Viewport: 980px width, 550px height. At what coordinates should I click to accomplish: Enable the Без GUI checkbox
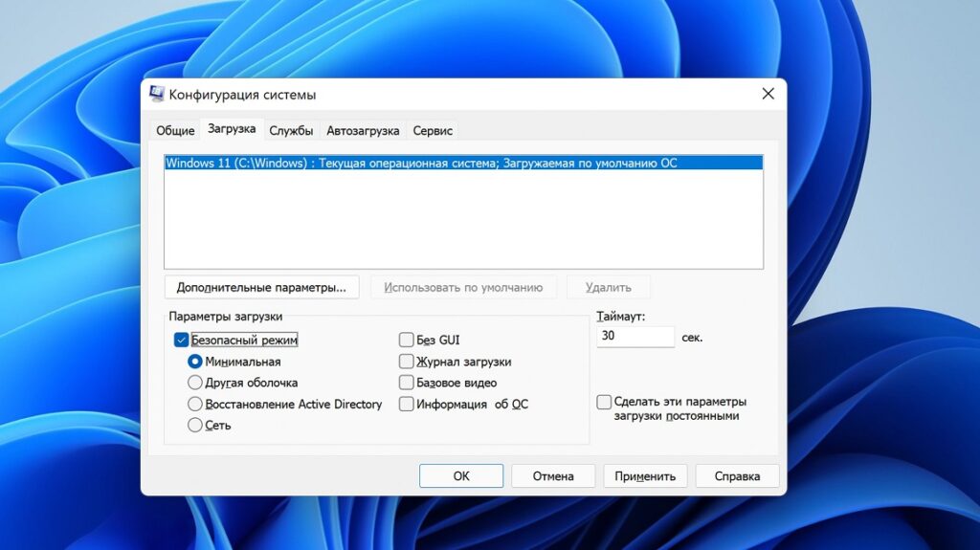(406, 340)
